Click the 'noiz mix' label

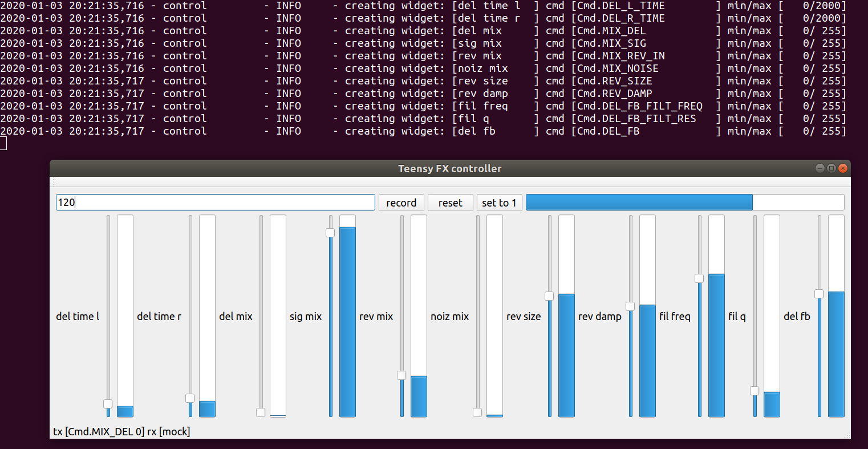point(449,316)
